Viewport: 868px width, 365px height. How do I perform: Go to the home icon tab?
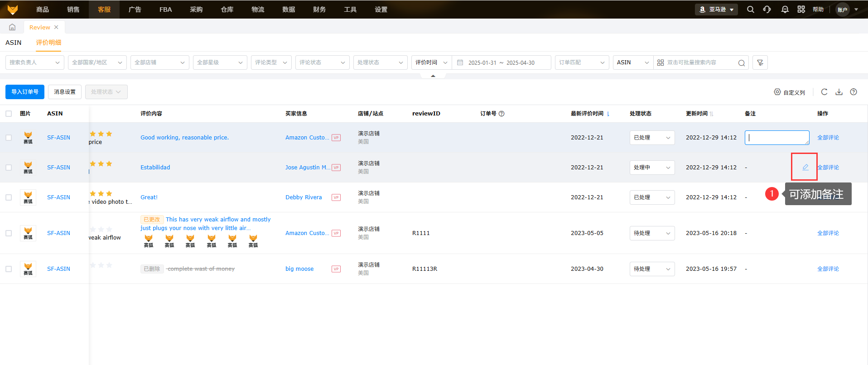pyautogui.click(x=12, y=27)
